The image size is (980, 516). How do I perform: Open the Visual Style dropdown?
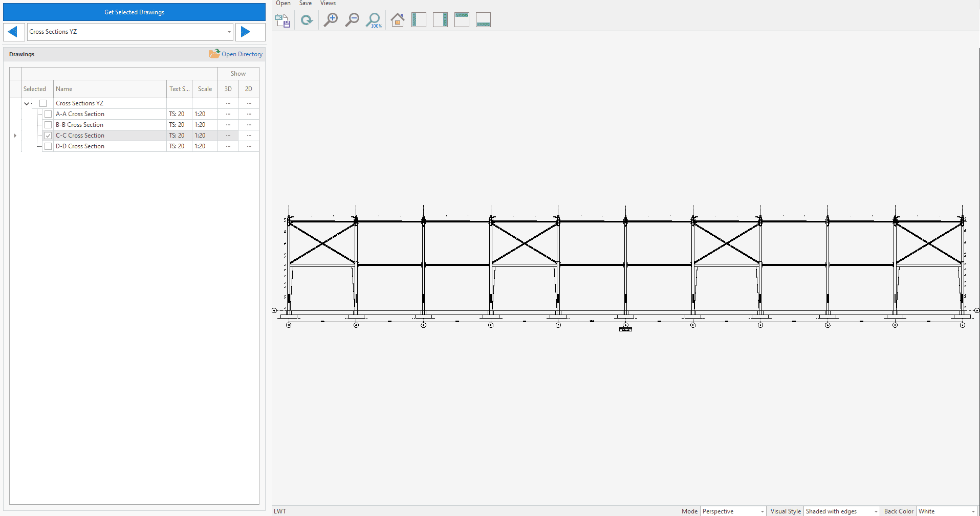(x=876, y=511)
